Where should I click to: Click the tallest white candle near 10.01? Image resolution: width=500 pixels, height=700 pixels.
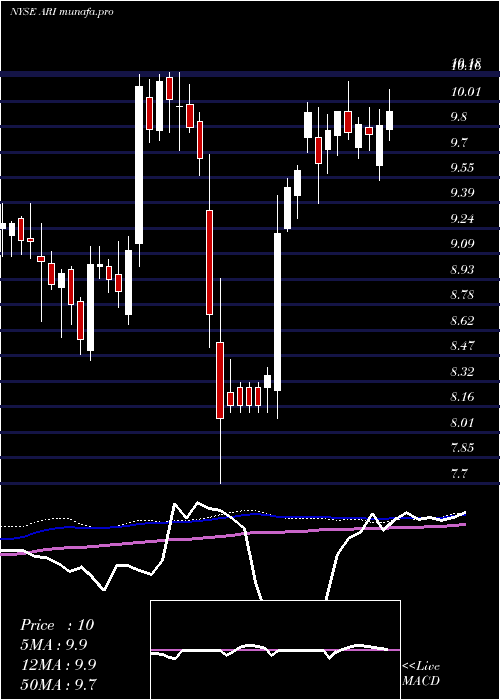point(139,165)
